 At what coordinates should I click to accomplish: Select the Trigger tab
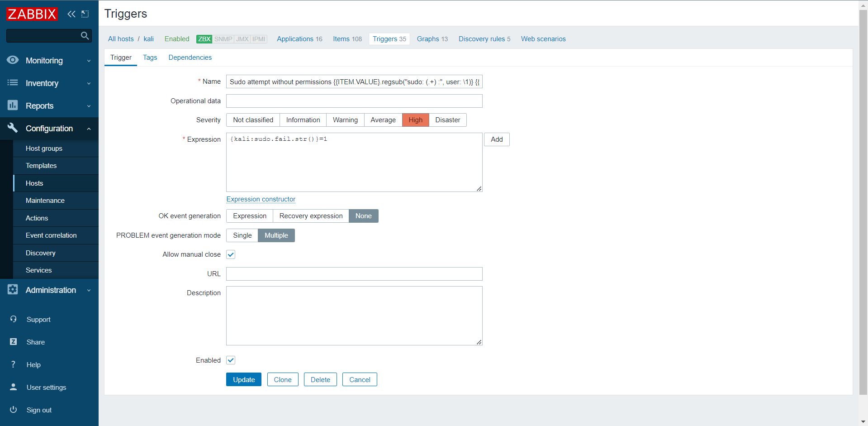pos(121,57)
